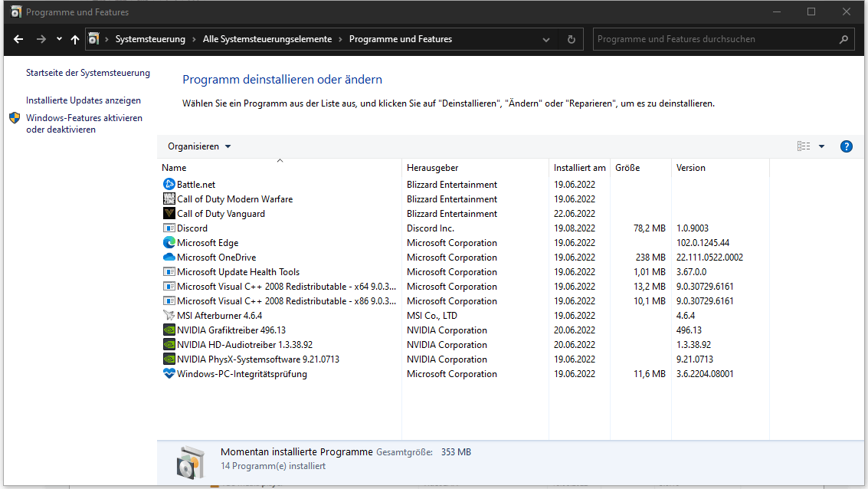Open the recent locations dropdown arrow
Viewport: 868px width, 489px height.
(x=59, y=39)
